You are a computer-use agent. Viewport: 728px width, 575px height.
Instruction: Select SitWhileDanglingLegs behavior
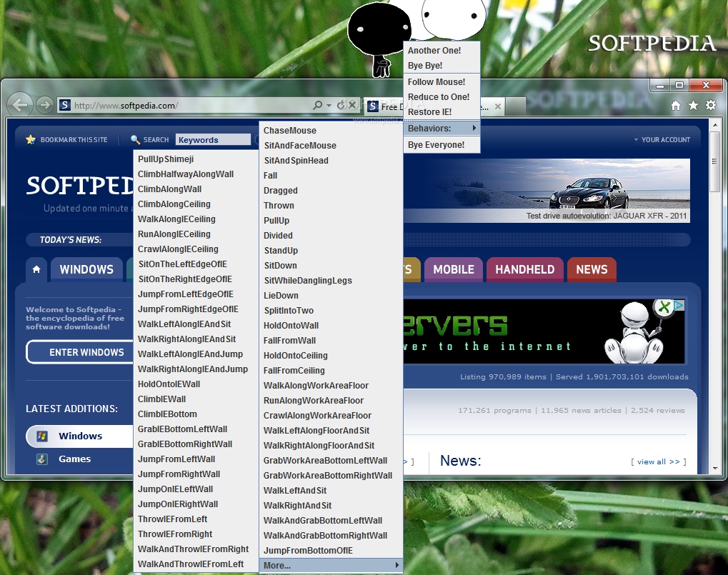(x=331, y=280)
